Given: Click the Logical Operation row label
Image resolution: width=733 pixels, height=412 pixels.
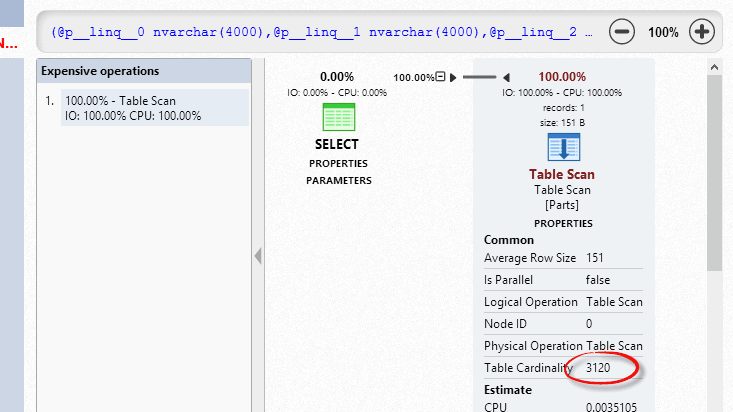Looking at the screenshot, I should tap(531, 302).
